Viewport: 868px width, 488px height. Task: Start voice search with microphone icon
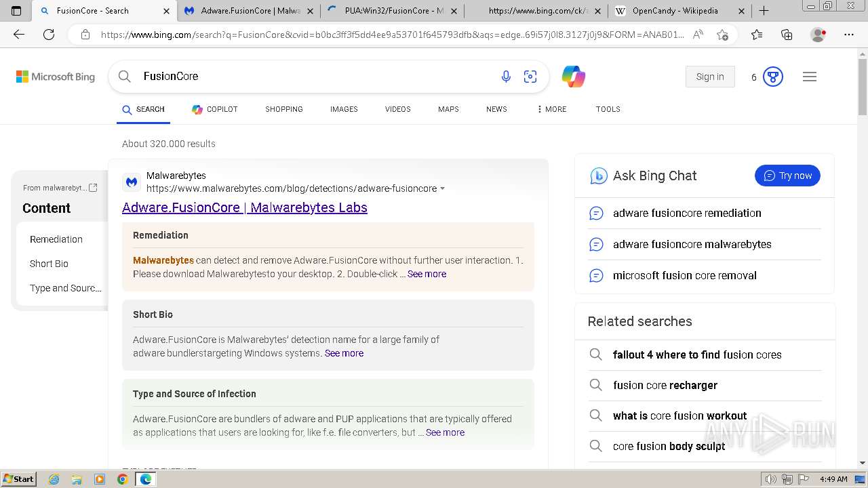point(506,77)
